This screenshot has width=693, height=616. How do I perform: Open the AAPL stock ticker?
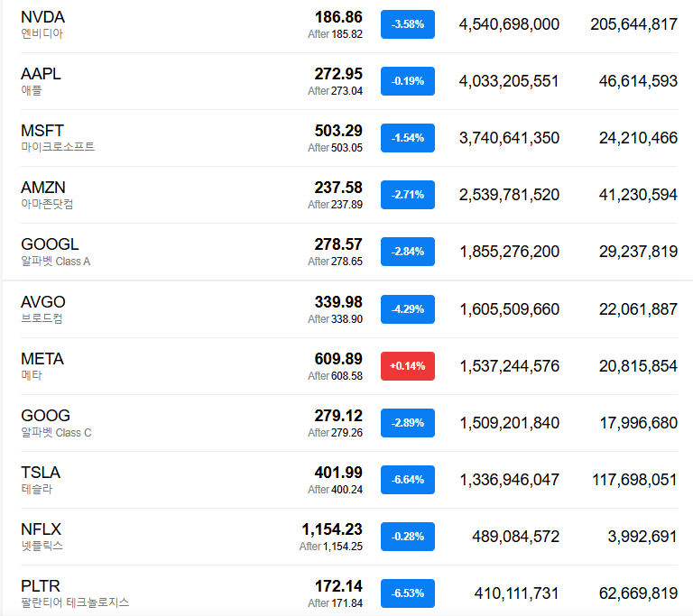[x=41, y=74]
